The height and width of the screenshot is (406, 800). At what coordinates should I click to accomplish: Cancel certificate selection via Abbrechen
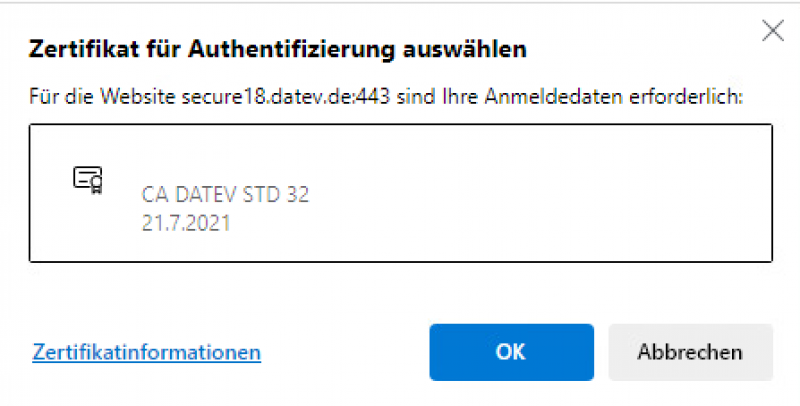pos(689,352)
